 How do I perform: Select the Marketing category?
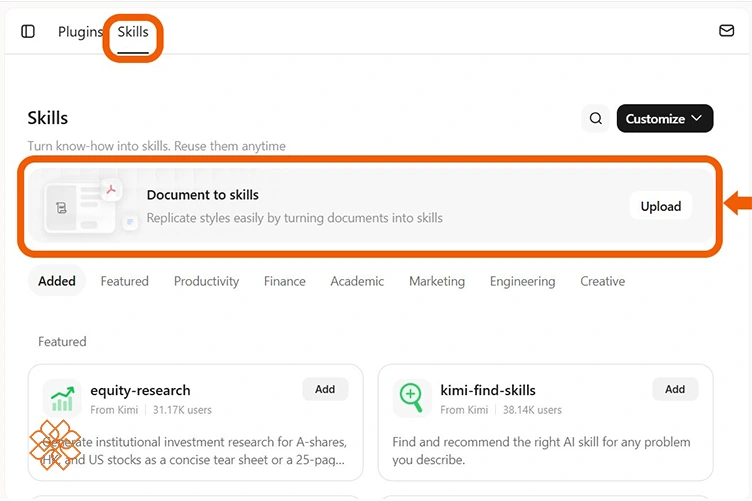tap(437, 281)
